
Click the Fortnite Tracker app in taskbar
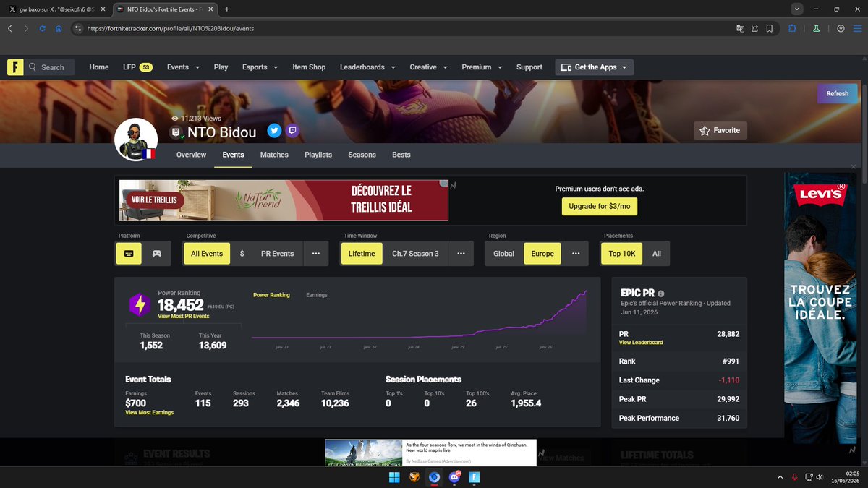click(475, 477)
